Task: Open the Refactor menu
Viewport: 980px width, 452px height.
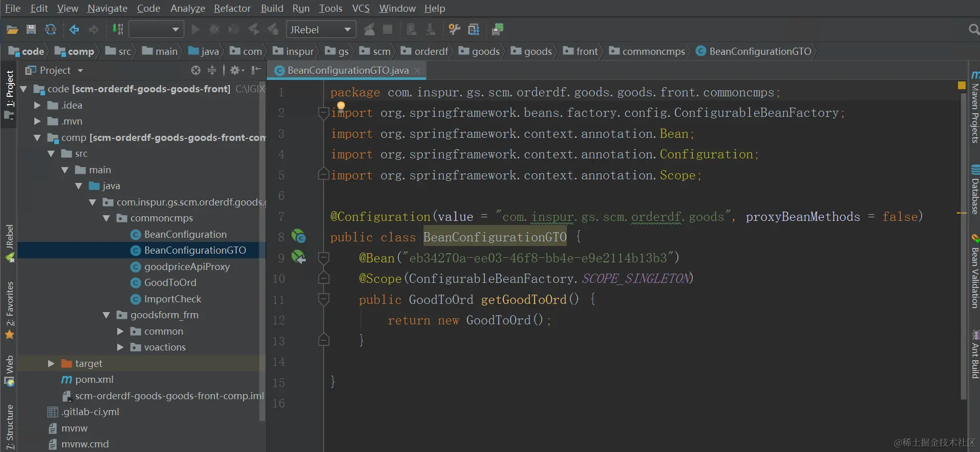Action: [x=232, y=8]
